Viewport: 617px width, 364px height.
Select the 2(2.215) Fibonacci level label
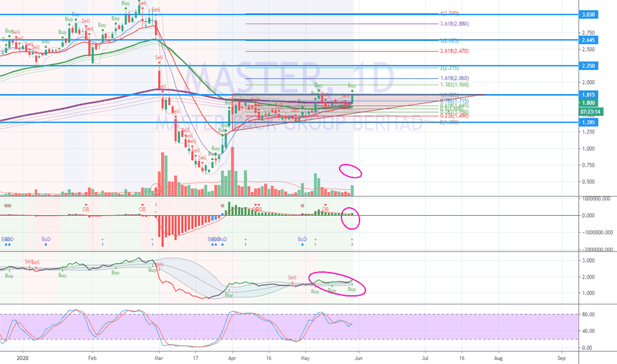click(x=450, y=68)
